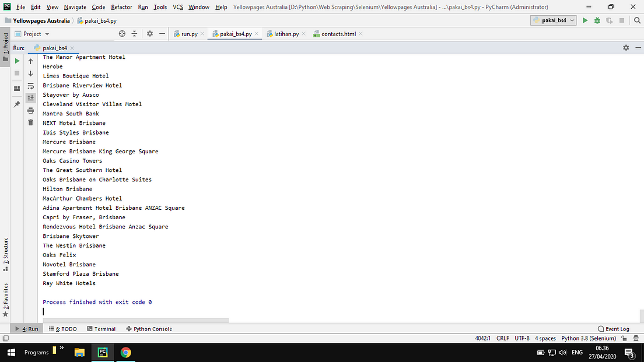
Task: Change CRLF line separator in status bar
Action: coord(503,338)
